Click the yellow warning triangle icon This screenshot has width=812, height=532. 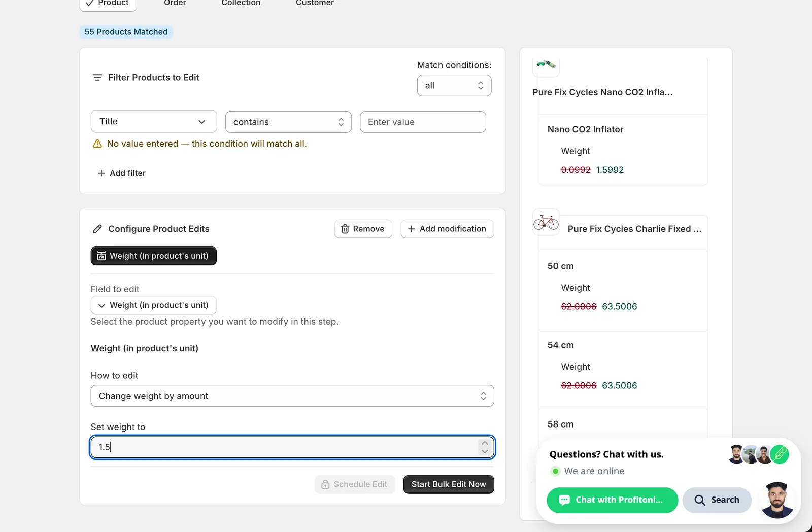(x=97, y=144)
